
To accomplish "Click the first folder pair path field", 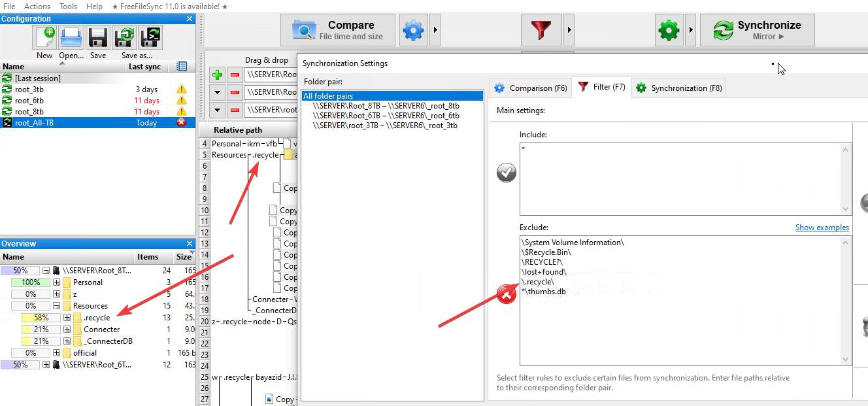I will [x=271, y=75].
